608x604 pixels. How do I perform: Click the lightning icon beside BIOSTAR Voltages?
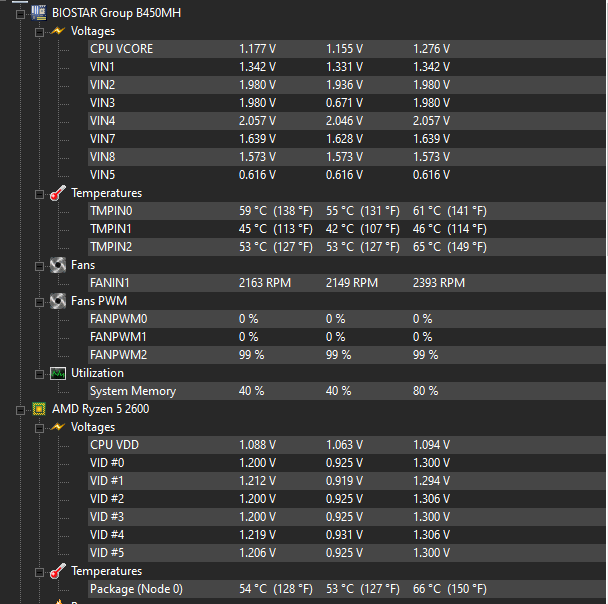tap(58, 31)
